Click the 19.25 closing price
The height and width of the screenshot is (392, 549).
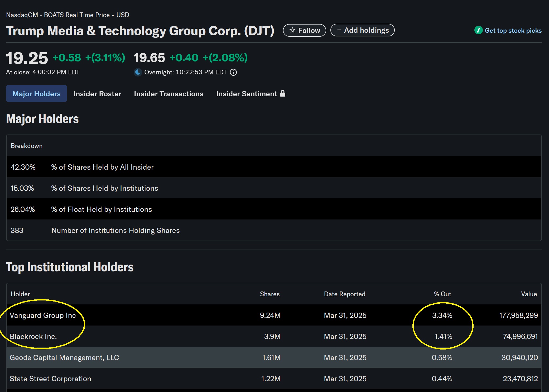[27, 58]
